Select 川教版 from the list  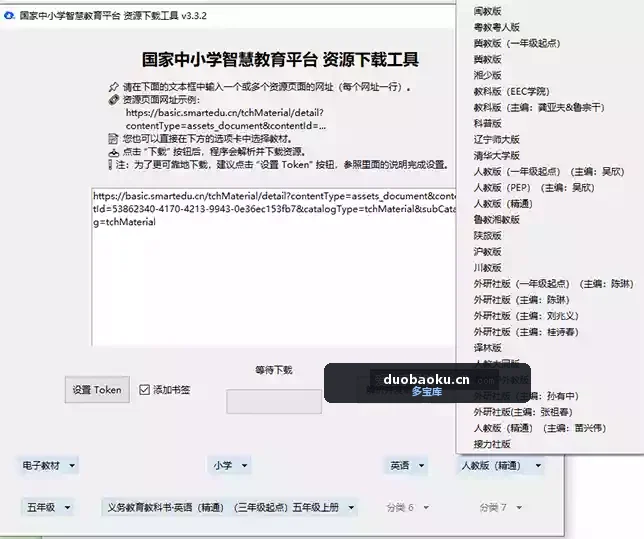(x=488, y=267)
